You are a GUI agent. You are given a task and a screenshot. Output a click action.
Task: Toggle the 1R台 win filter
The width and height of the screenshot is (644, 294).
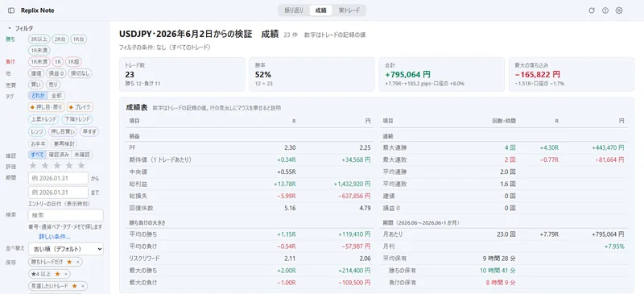pyautogui.click(x=78, y=39)
